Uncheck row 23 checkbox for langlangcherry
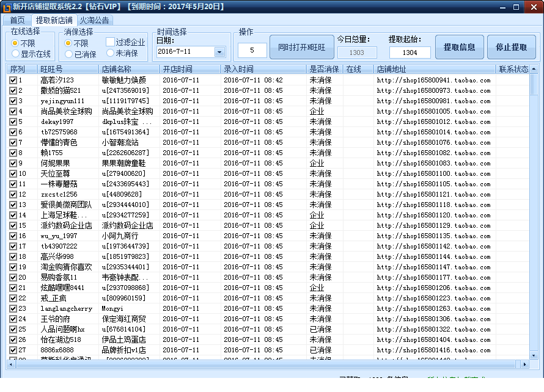 tap(13, 308)
